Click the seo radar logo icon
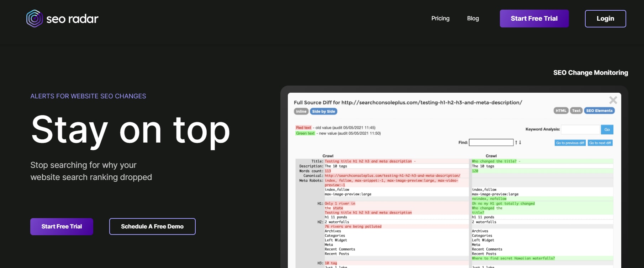Screen dimensions: 644x268 click(x=35, y=19)
